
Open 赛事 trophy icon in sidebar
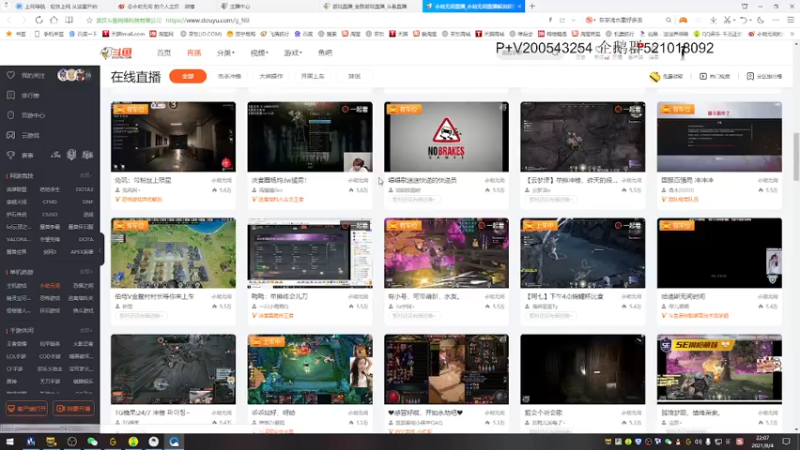click(x=11, y=155)
